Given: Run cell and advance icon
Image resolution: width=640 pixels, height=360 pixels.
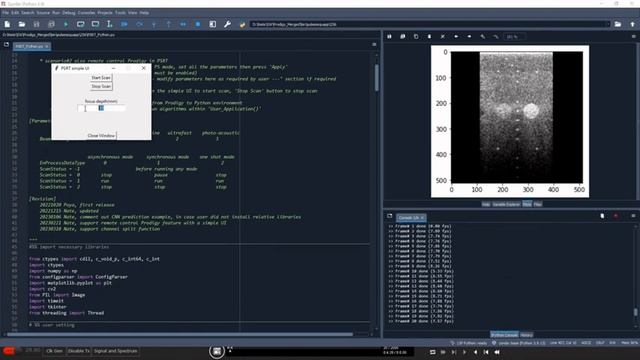Looking at the screenshot, I should pyautogui.click(x=95, y=24).
